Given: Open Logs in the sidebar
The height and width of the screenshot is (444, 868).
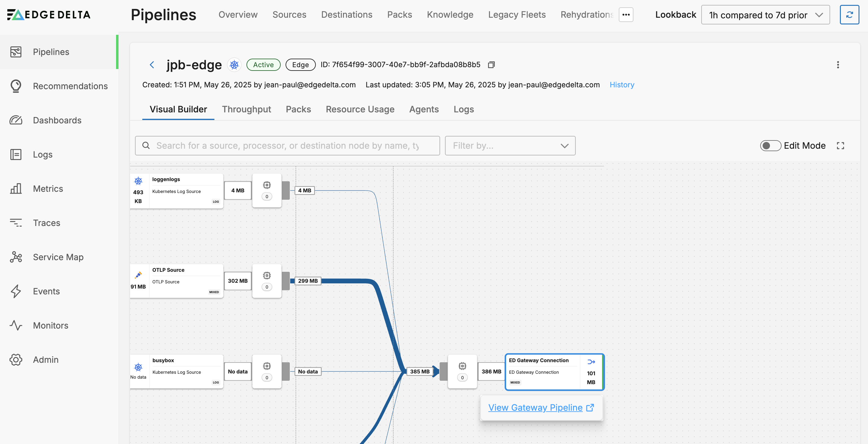Looking at the screenshot, I should (59, 155).
